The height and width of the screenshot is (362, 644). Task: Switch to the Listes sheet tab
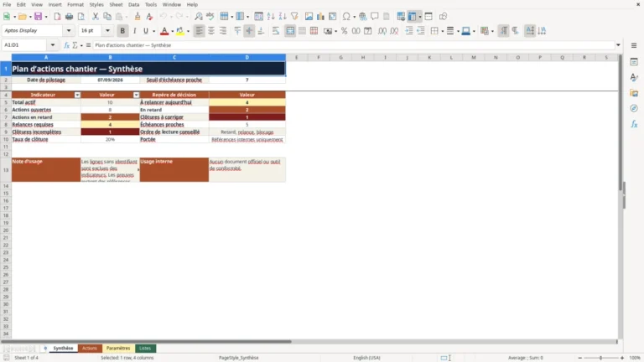coord(145,348)
